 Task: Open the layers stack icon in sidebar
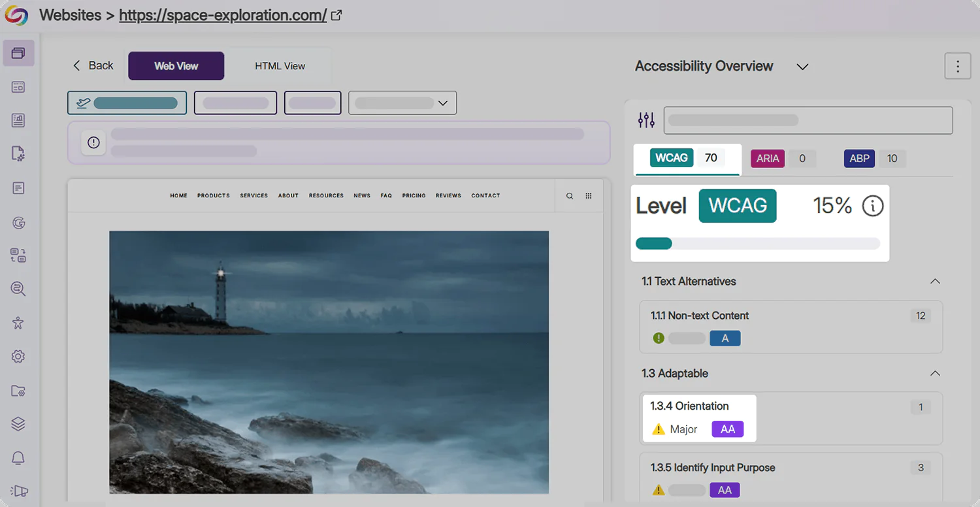tap(18, 424)
